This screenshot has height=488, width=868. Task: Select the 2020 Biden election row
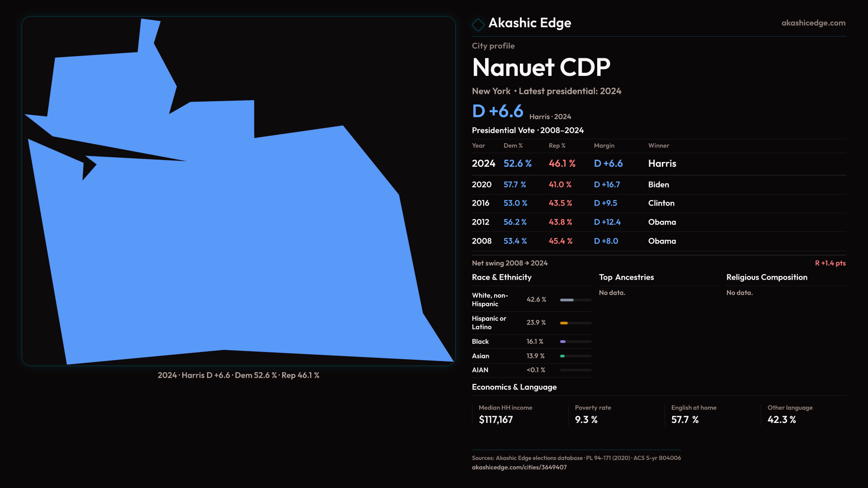click(x=658, y=185)
